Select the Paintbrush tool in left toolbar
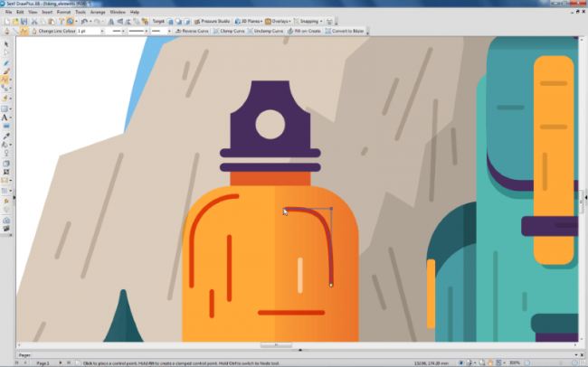 click(x=6, y=71)
